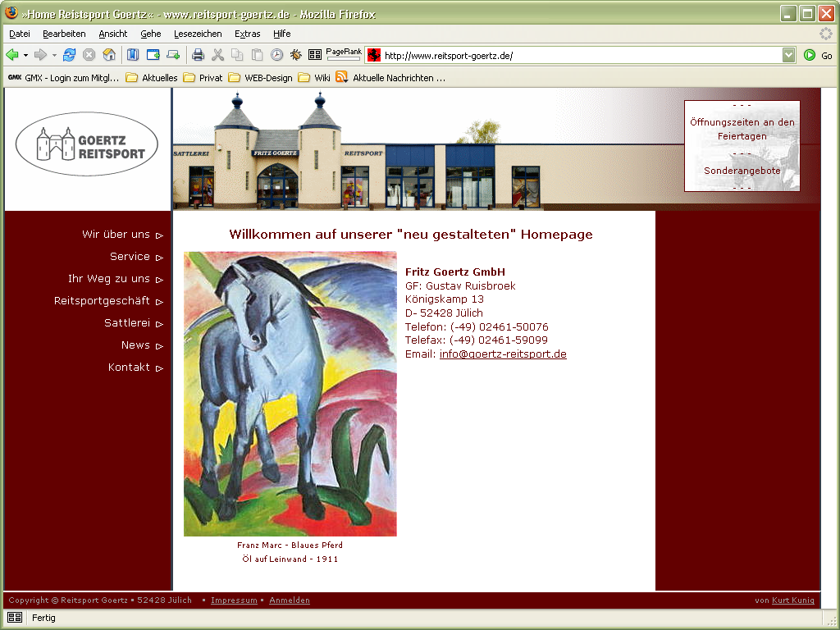Click 'Öffnungszeiten an den Feiertagen' link
840x630 pixels.
(x=742, y=129)
